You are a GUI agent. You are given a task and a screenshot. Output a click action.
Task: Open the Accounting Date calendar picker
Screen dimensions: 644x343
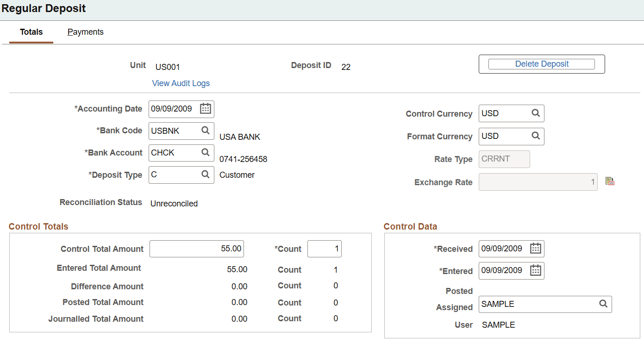click(206, 109)
